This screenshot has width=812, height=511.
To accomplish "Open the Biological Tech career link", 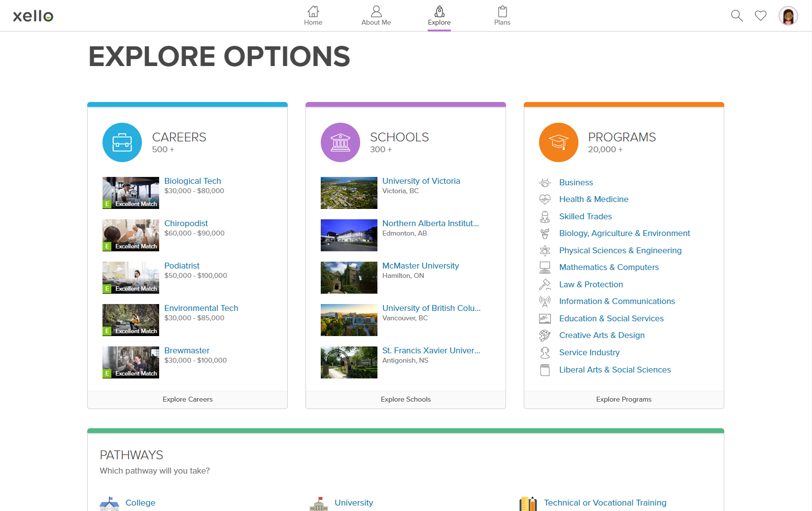I will (x=193, y=181).
